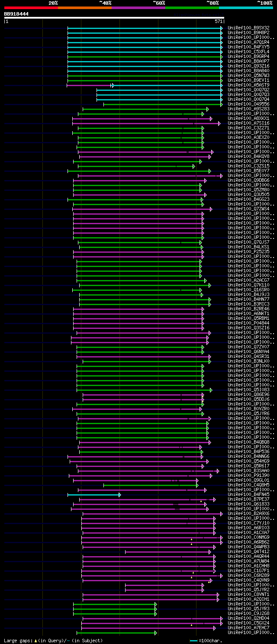Open hit UniRef100_Q61833

pyautogui.click(x=248, y=504)
